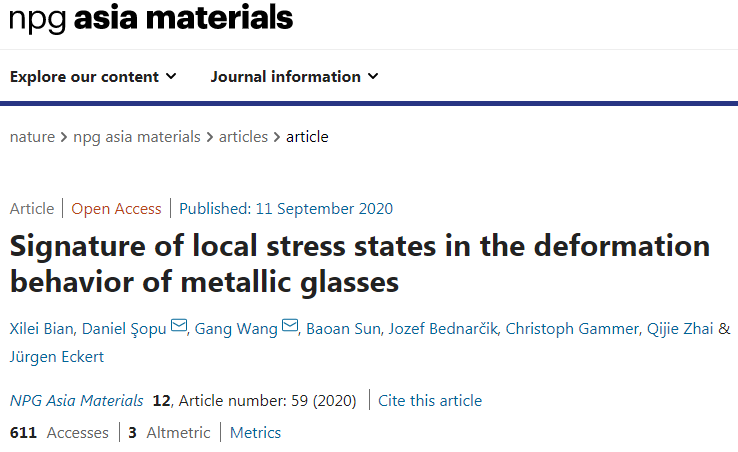Open author Xilei Bian's details
Viewport: 738px width, 452px height.
point(42,327)
